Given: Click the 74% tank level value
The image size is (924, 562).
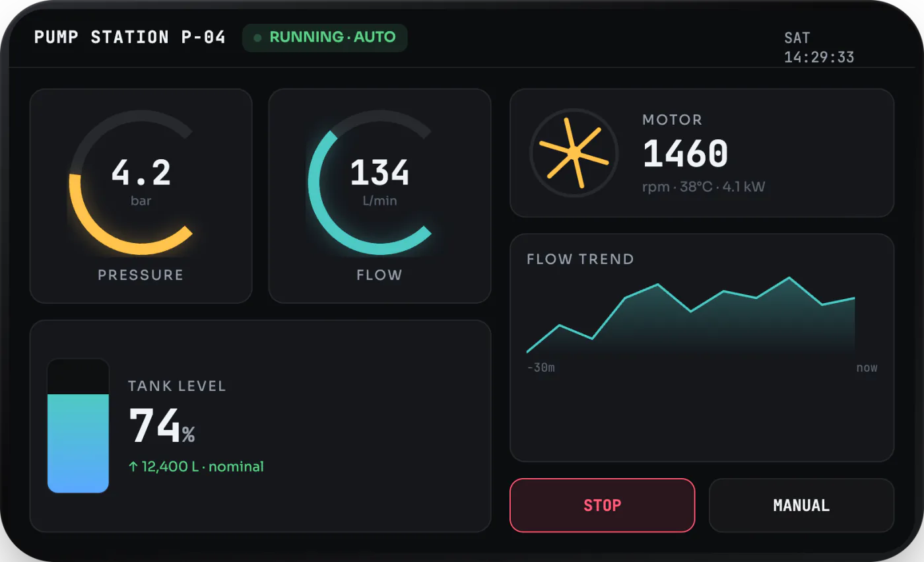Looking at the screenshot, I should coord(162,426).
